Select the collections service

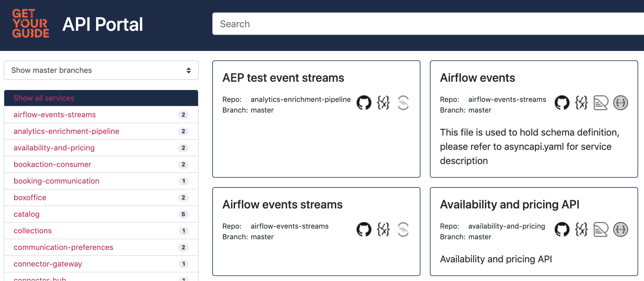[x=101, y=231]
